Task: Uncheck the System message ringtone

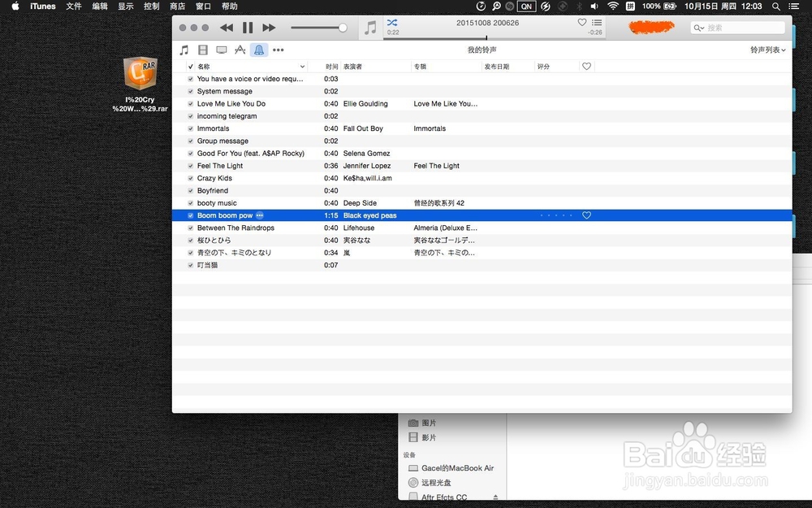Action: pos(191,91)
